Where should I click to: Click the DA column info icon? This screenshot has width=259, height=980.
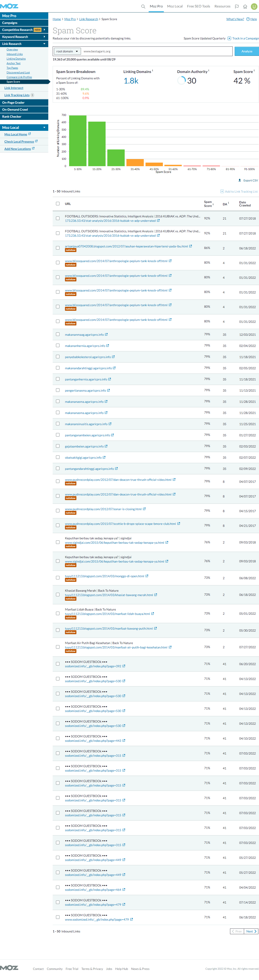[228, 203]
